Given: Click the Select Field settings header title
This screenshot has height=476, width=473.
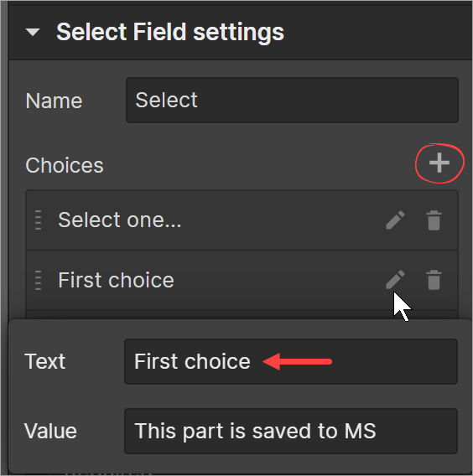Looking at the screenshot, I should [170, 32].
